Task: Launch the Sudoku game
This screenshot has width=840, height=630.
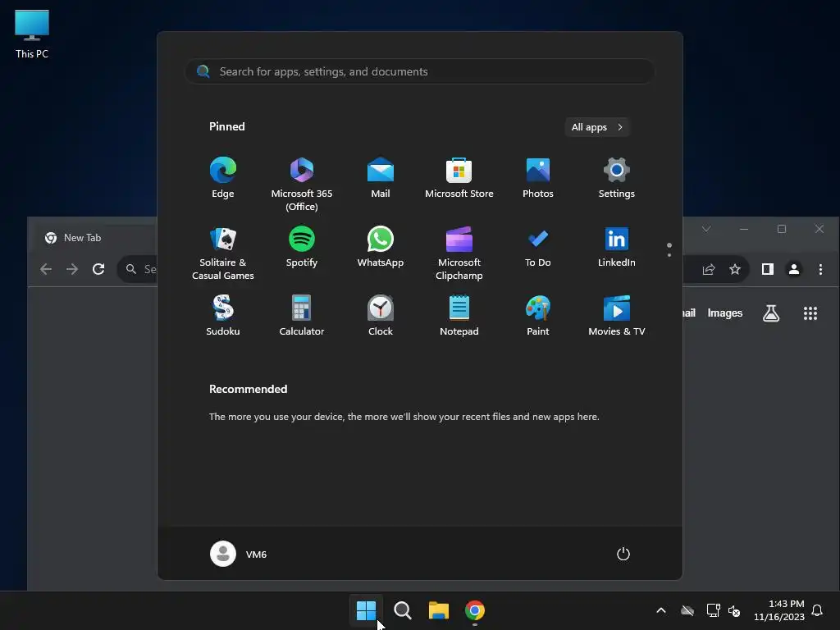Action: click(223, 316)
